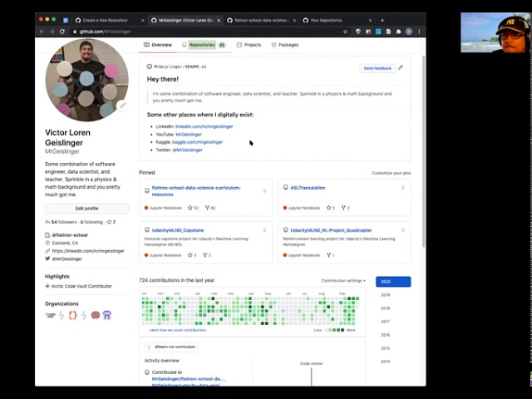Viewport: 532px width, 399px height.
Task: Click Arctic Code Vault Contributor highlight
Action: click(81, 286)
